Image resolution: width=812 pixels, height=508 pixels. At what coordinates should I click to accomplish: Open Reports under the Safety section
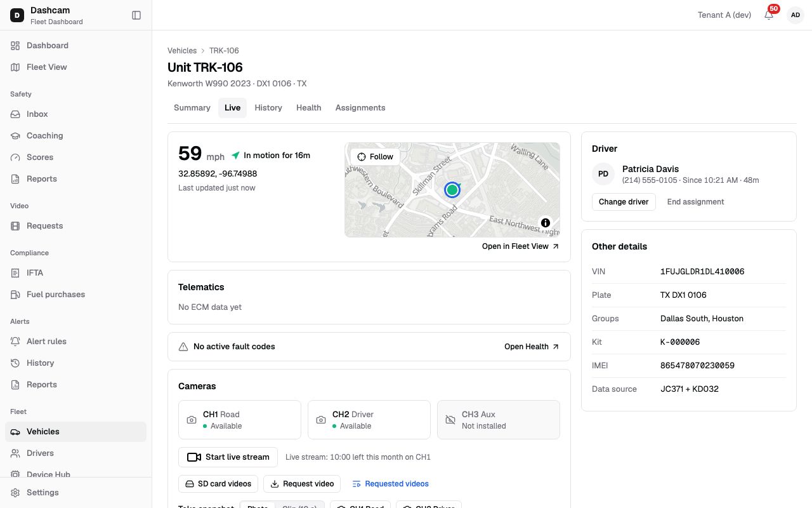tap(75, 179)
